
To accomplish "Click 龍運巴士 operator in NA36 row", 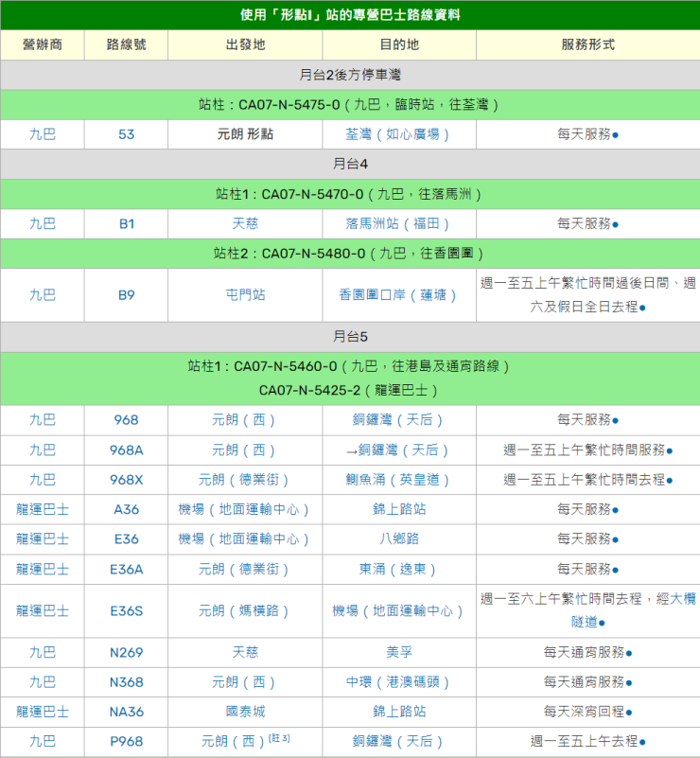I will [43, 712].
